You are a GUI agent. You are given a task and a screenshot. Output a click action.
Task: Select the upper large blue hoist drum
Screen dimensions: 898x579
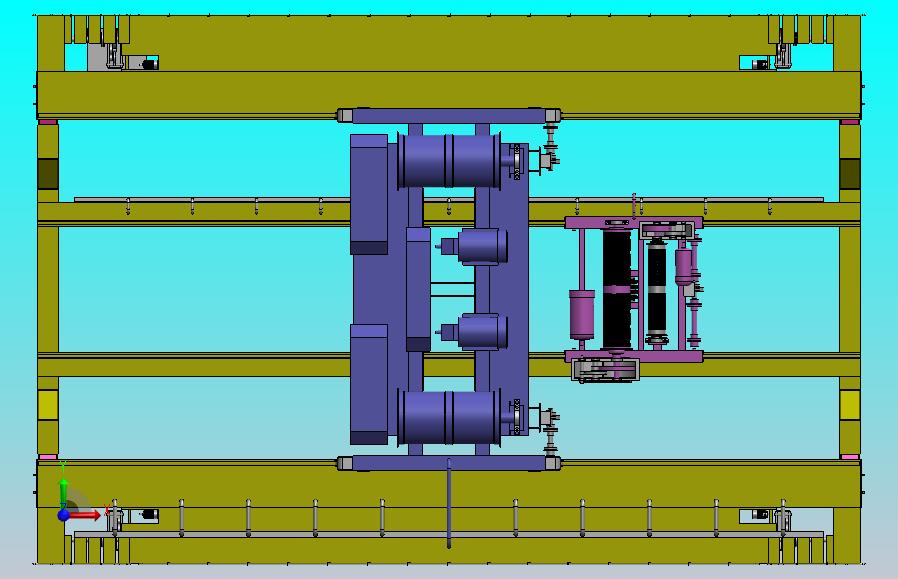click(x=449, y=161)
